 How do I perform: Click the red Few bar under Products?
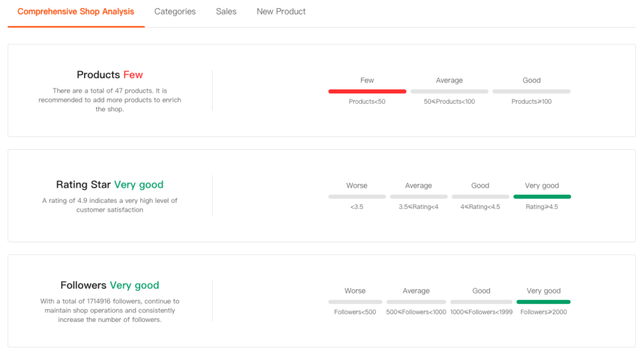pyautogui.click(x=367, y=91)
